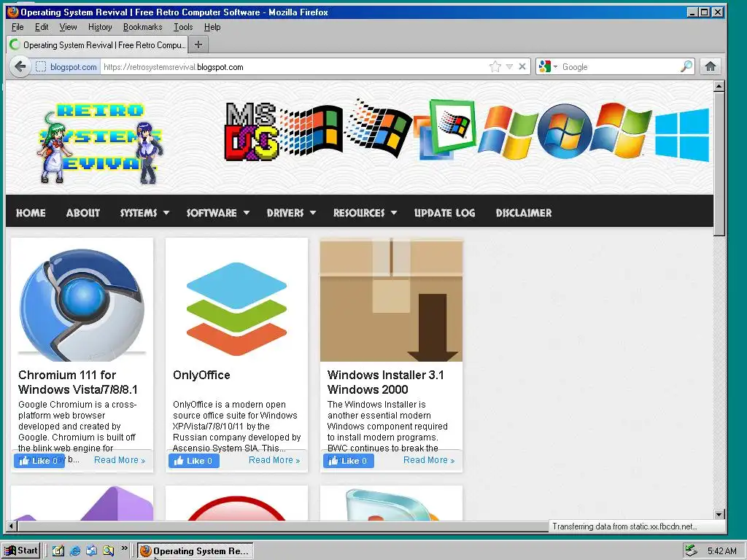Click the magnifying glass search icon

(686, 66)
